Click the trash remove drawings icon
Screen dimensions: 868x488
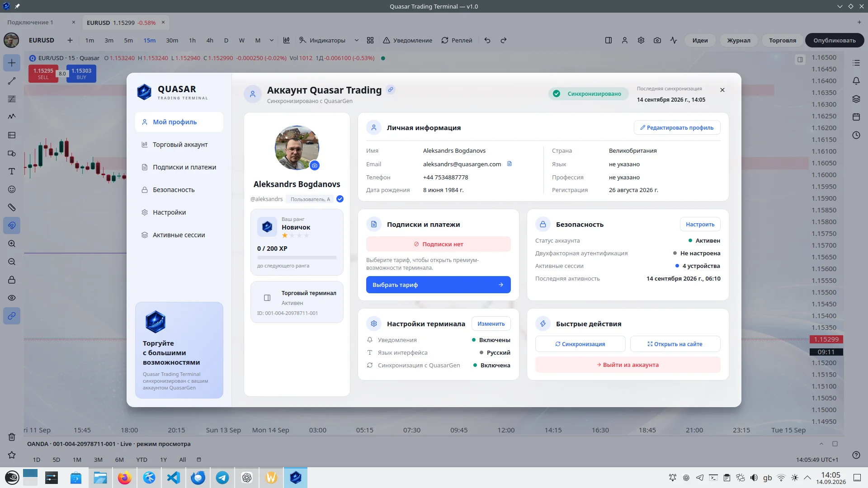[12, 437]
